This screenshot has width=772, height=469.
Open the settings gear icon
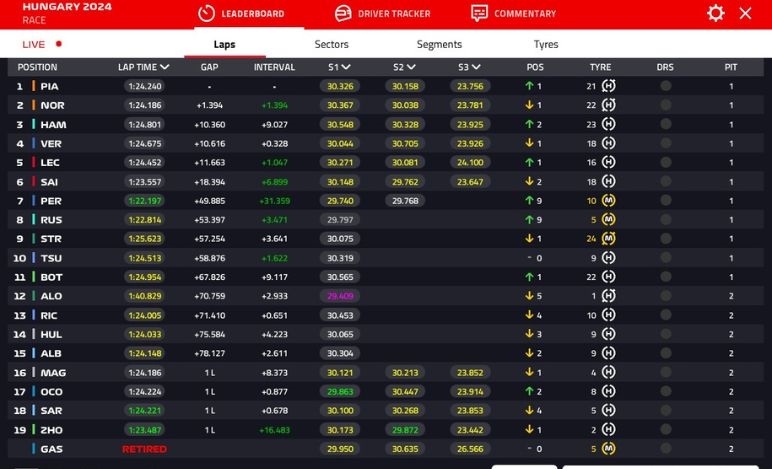click(715, 13)
